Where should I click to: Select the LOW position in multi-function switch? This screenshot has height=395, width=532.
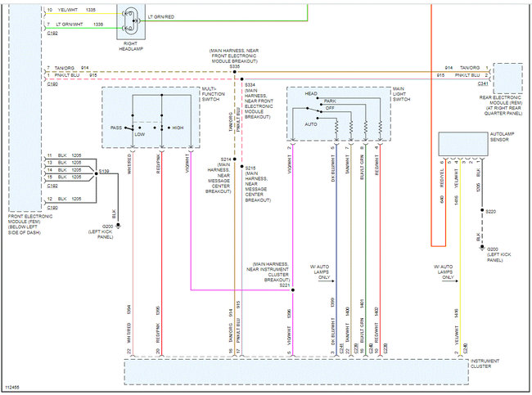click(x=140, y=134)
